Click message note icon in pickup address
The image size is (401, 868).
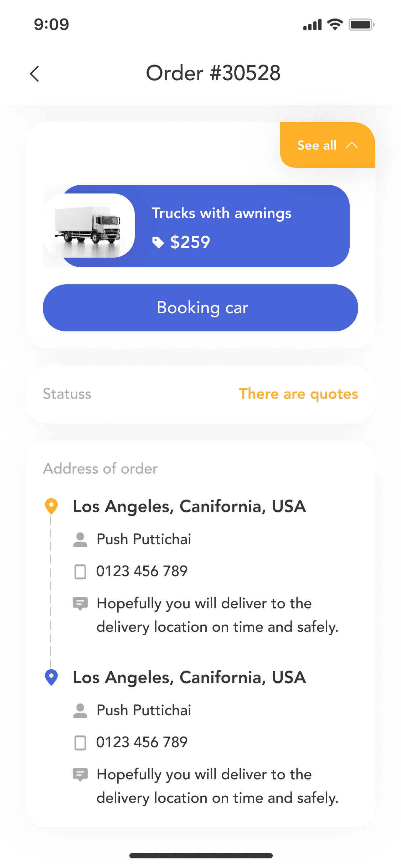pyautogui.click(x=80, y=604)
